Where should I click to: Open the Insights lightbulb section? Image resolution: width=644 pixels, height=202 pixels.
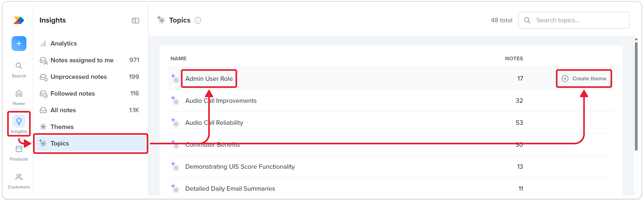click(x=19, y=124)
